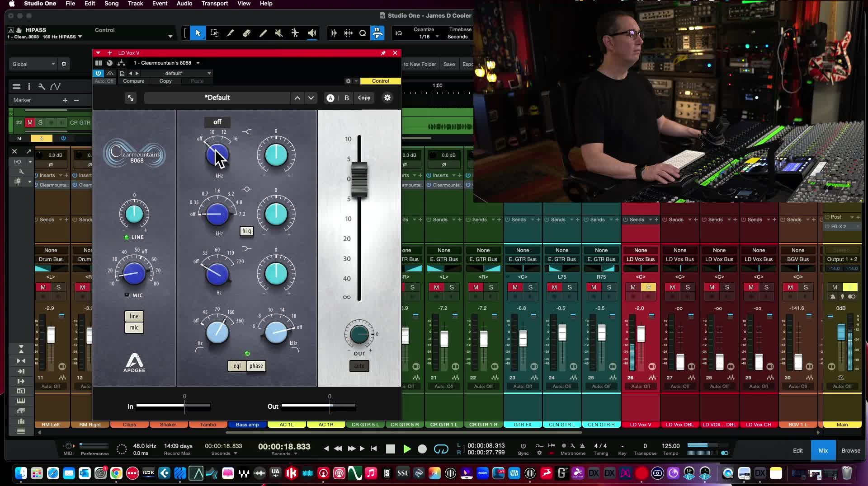
Task: Open the Finder icon in the dock
Action: click(21, 473)
